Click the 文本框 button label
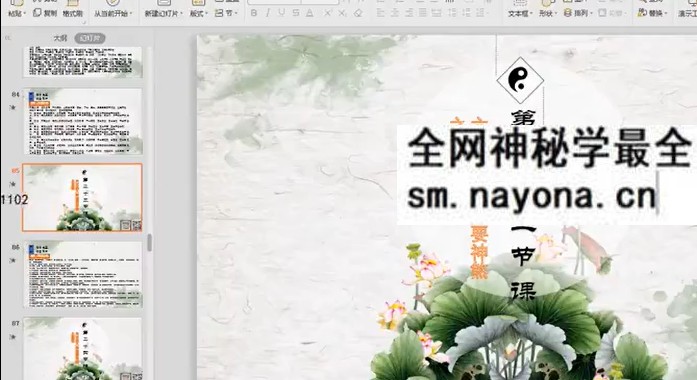Image resolution: width=697 pixels, height=380 pixels. point(518,13)
